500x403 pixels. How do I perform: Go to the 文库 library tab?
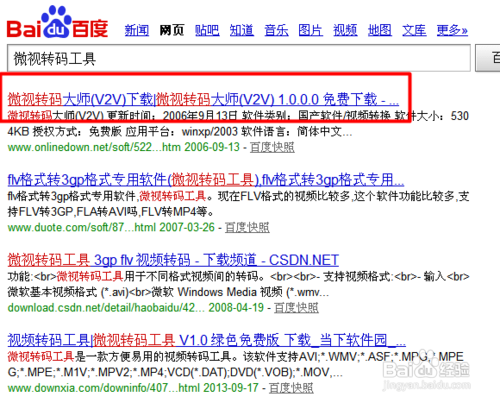coord(414,30)
